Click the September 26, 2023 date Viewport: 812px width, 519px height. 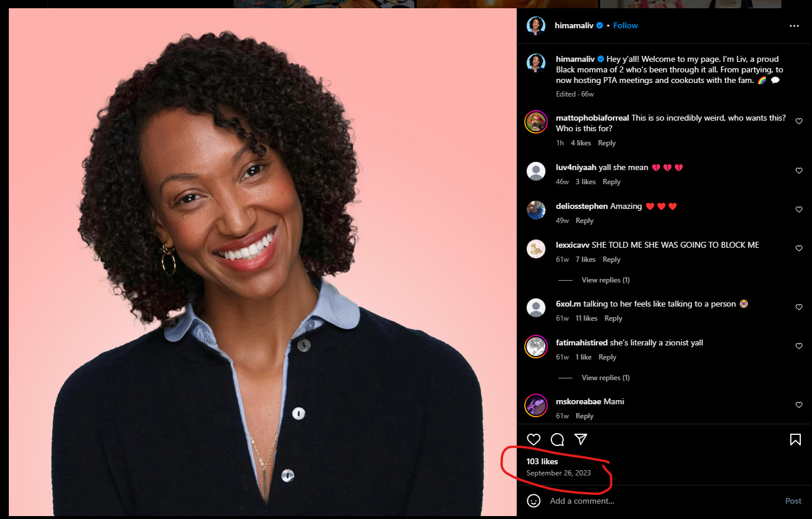click(x=558, y=473)
